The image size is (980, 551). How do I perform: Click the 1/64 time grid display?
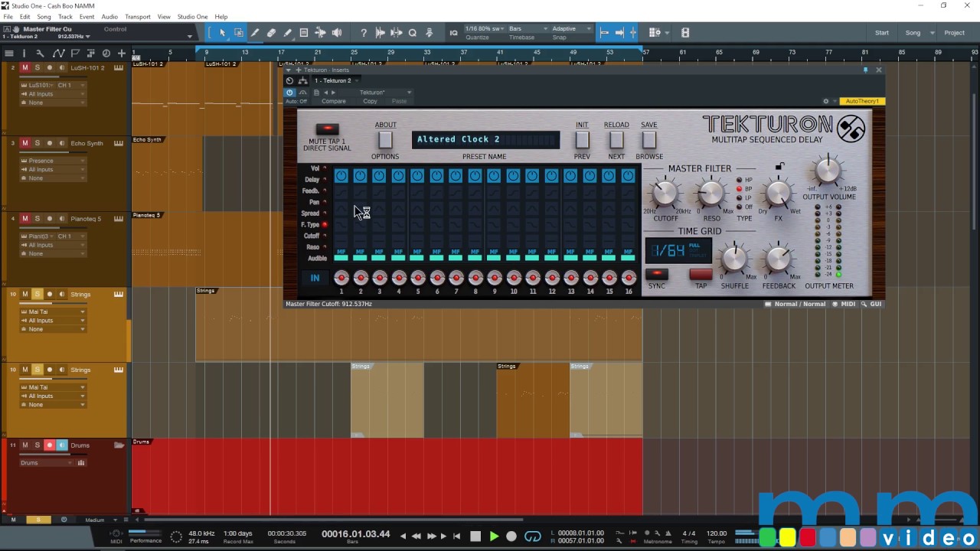click(678, 250)
